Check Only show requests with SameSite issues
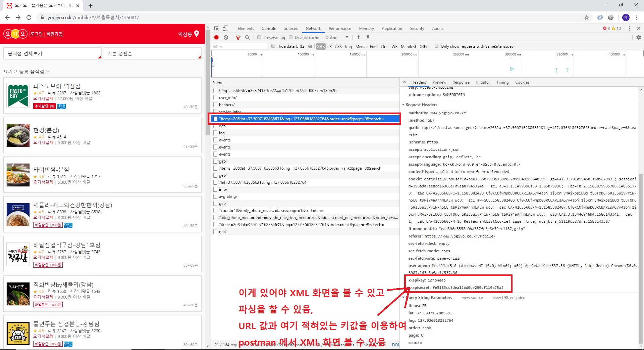644x350 pixels. coord(437,46)
